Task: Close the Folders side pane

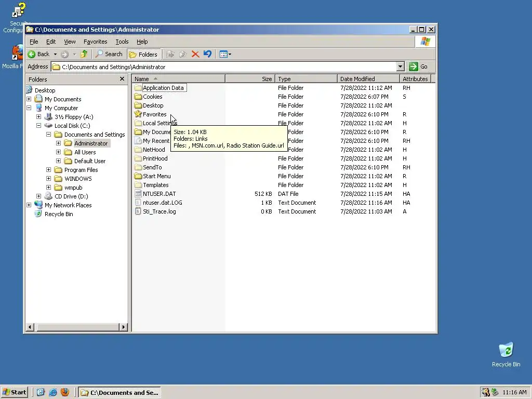Action: pos(122,79)
